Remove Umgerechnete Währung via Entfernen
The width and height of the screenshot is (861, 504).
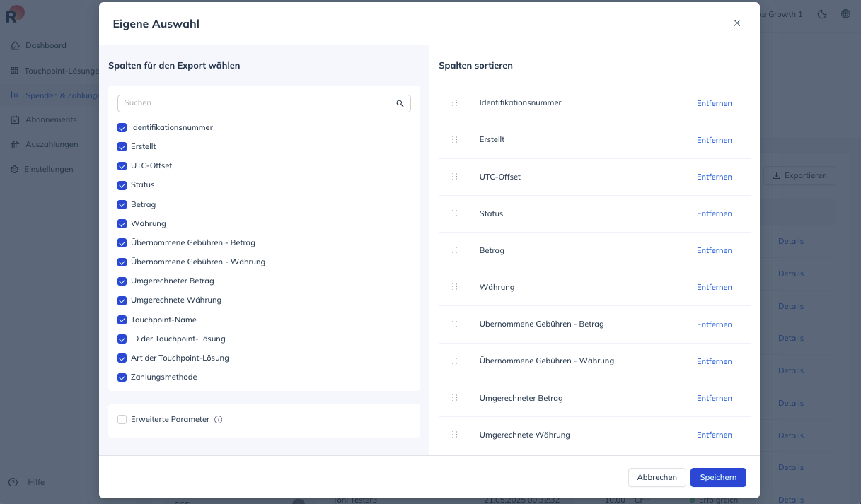tap(714, 435)
